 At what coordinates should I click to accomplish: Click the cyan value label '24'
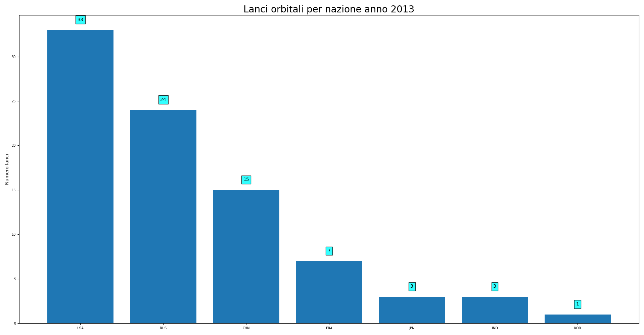(x=163, y=100)
